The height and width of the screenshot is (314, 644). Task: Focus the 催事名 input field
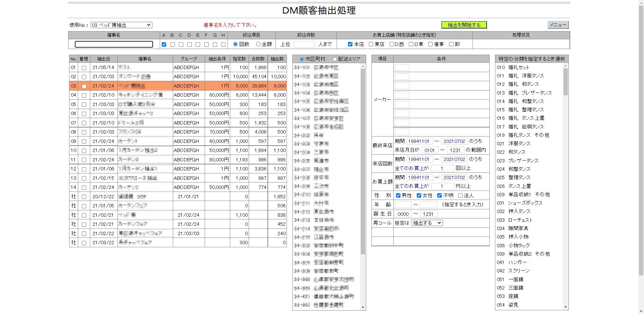(x=114, y=44)
